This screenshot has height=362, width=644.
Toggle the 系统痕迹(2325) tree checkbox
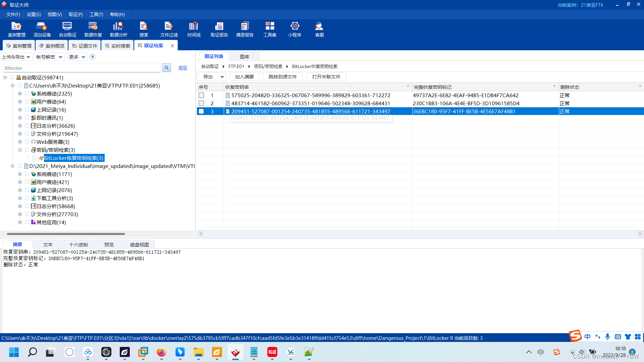27,94
